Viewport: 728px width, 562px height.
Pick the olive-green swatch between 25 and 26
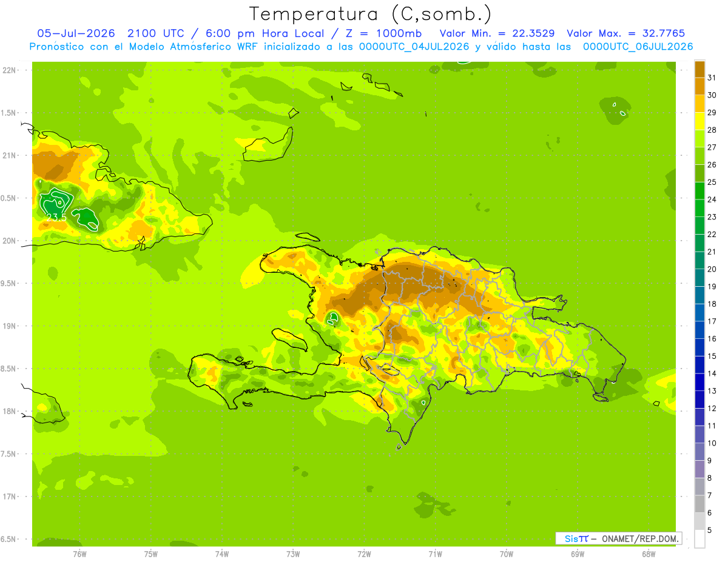coord(699,173)
